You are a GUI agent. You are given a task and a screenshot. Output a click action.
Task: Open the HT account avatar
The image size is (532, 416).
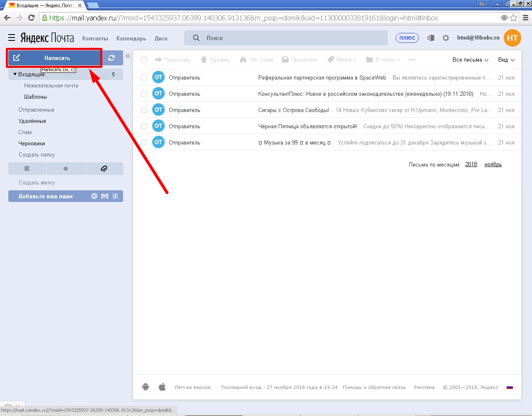512,38
